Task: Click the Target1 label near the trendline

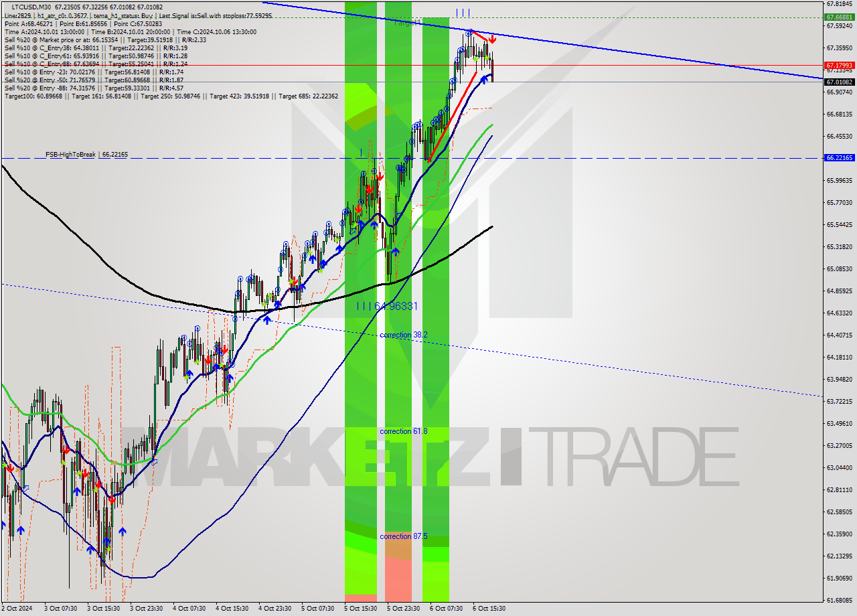Action: (407, 23)
